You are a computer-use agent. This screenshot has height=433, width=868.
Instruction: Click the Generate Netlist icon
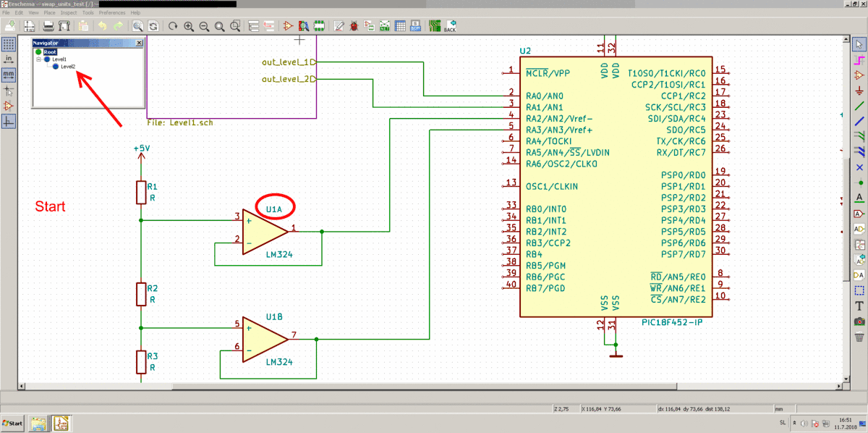(x=384, y=27)
